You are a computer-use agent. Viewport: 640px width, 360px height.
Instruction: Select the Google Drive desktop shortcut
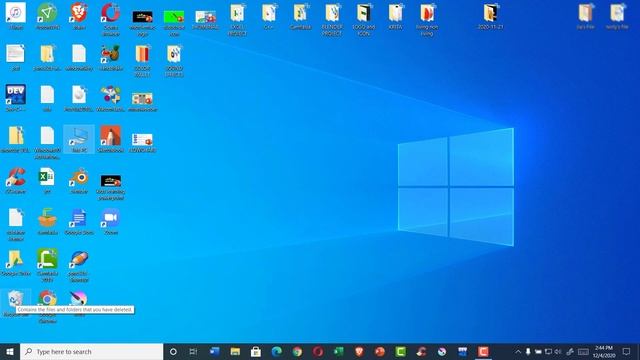tap(16, 263)
